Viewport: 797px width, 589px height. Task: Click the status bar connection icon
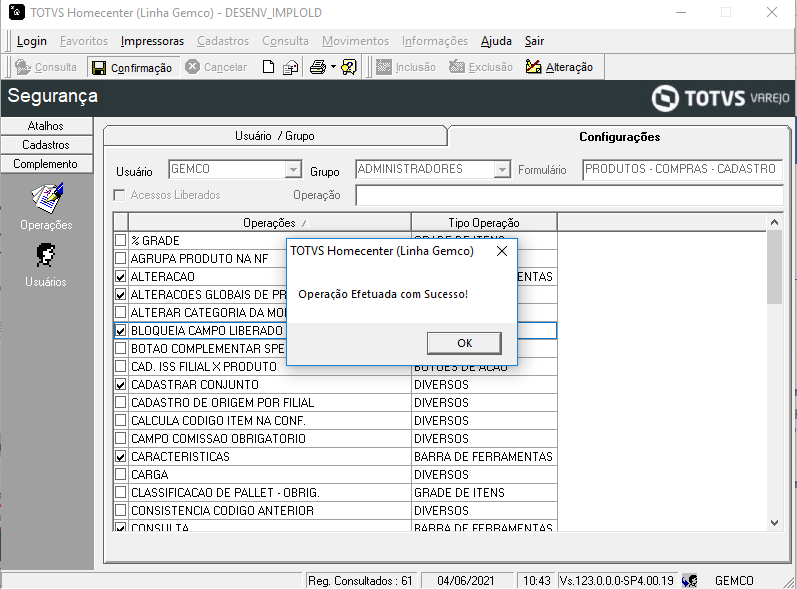(x=690, y=580)
